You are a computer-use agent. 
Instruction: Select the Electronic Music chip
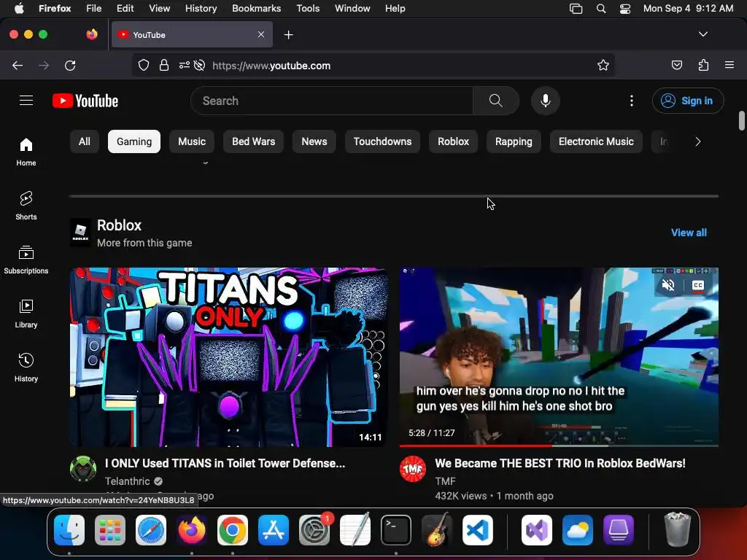tap(596, 141)
